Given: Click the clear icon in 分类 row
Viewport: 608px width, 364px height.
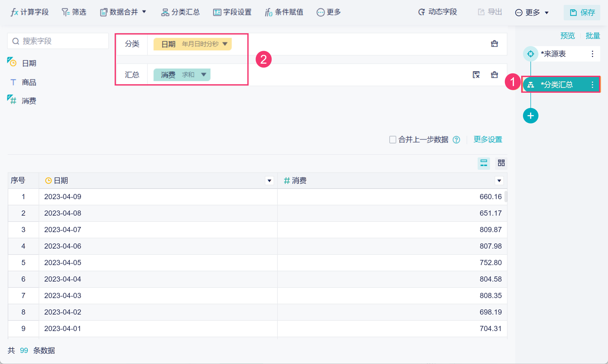Looking at the screenshot, I should point(494,44).
